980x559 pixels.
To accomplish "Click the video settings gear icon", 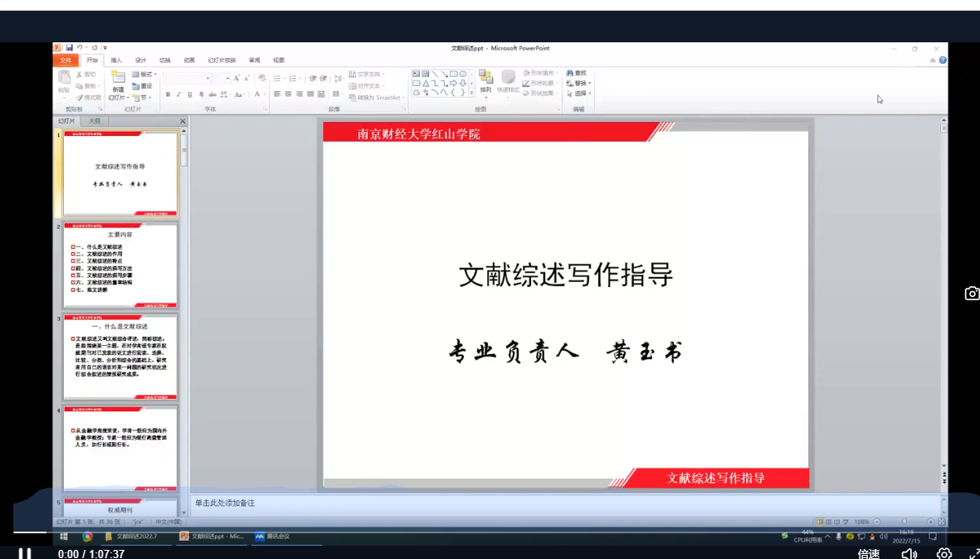I will (943, 553).
